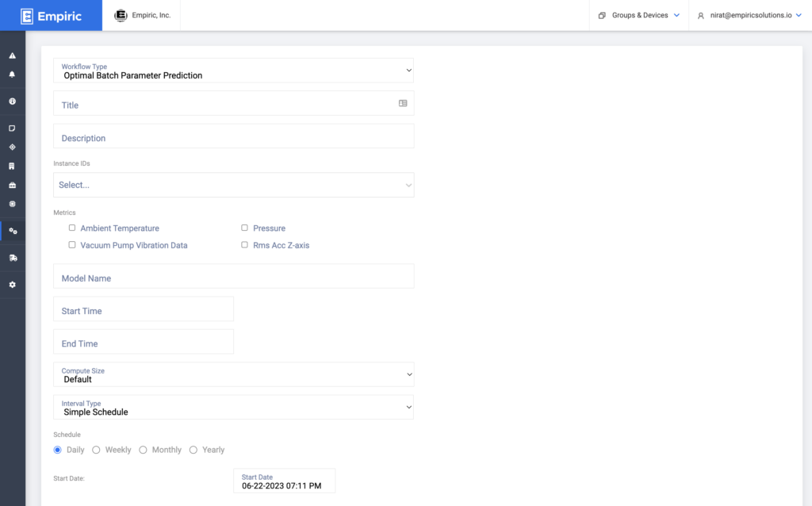Click the Schedule section label
The image size is (812, 506).
[x=67, y=435]
